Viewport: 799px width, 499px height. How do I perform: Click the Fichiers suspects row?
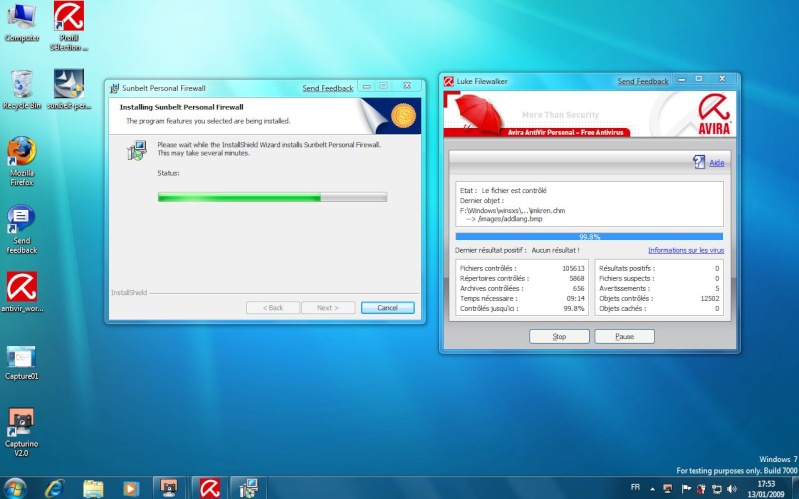[x=659, y=279]
